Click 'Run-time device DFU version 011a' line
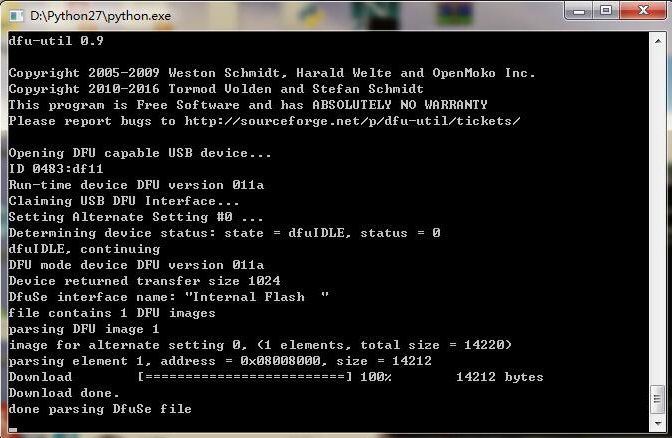Image resolution: width=672 pixels, height=438 pixels. [136, 185]
